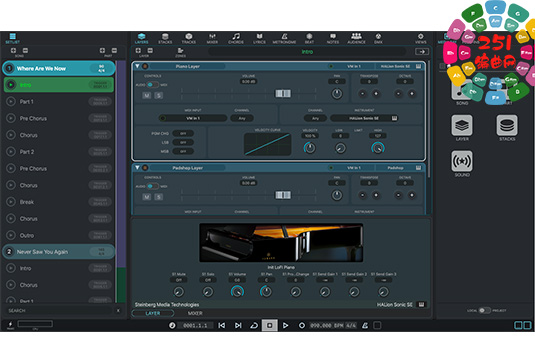
Task: Click the panic reset icon in transport bar
Action: [x=10, y=324]
